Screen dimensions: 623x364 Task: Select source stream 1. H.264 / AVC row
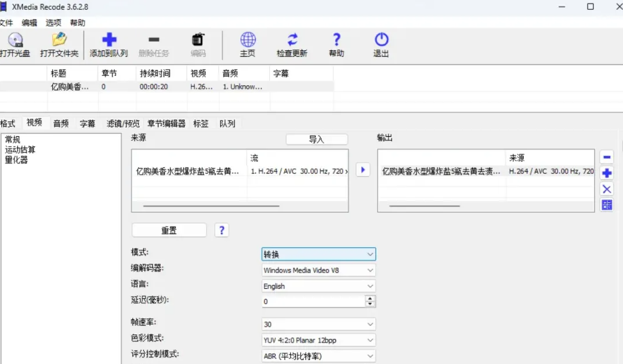240,171
